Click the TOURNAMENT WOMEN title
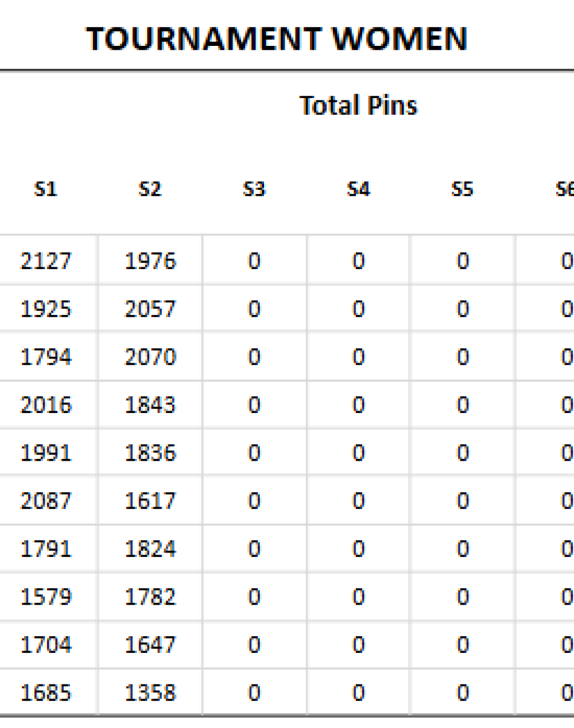The image size is (574, 728). (x=277, y=39)
